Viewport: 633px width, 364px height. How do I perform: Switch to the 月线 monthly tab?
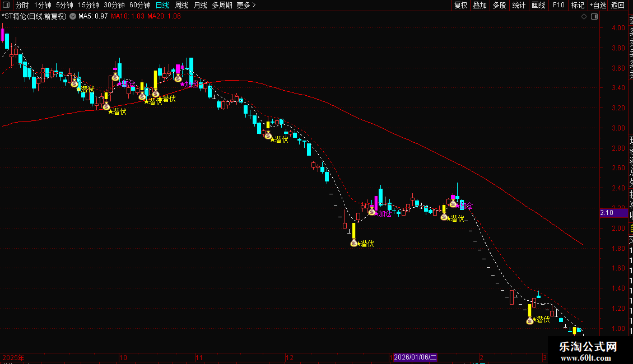(x=200, y=5)
